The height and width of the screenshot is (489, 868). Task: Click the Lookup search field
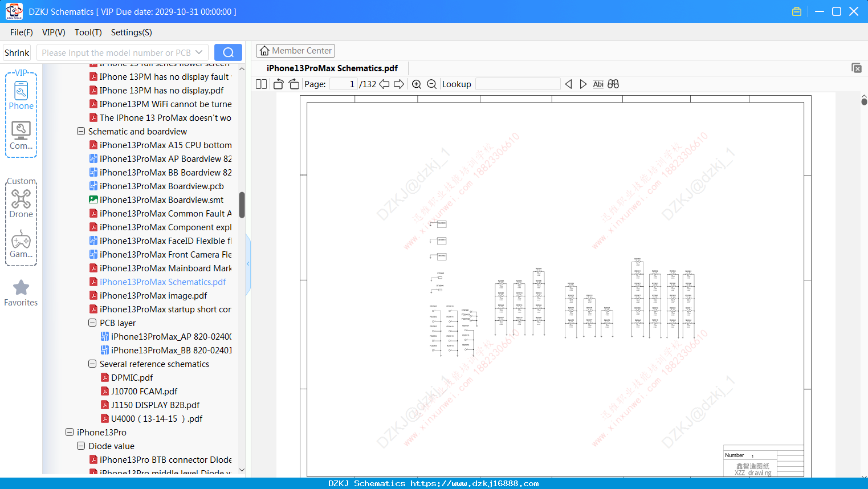pos(517,84)
